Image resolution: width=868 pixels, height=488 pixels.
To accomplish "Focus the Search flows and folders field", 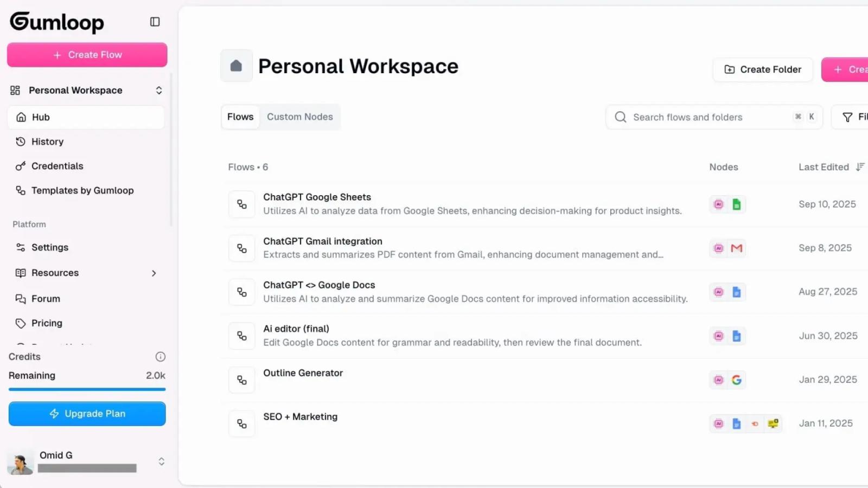I will 714,117.
